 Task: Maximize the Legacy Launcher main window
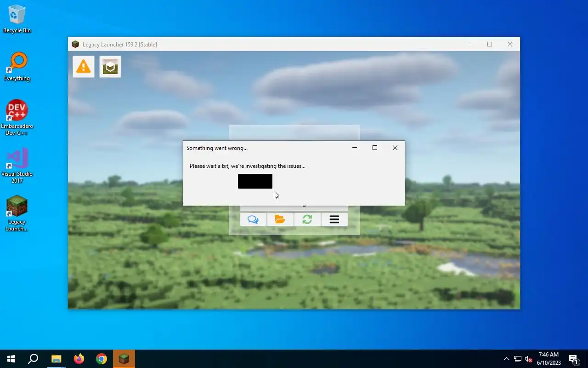click(x=490, y=44)
